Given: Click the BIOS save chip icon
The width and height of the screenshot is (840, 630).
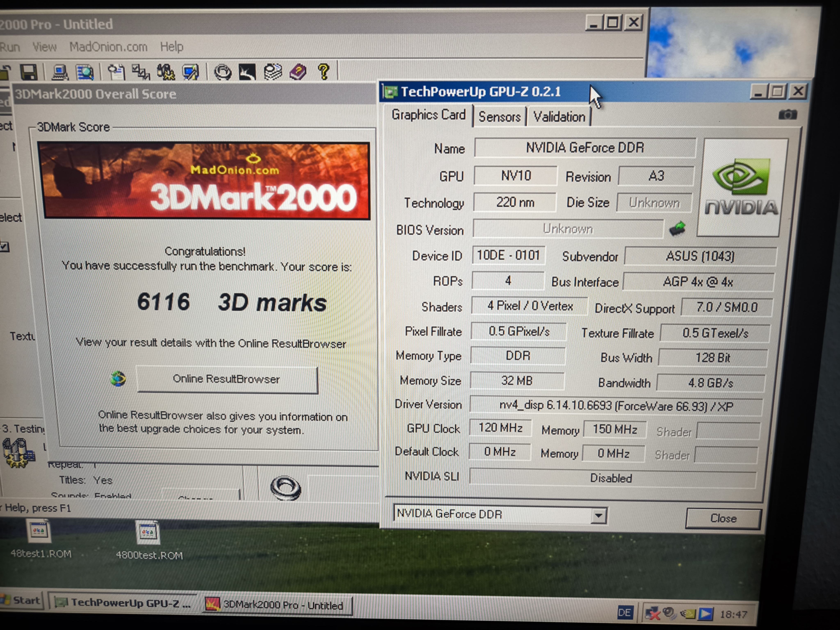Looking at the screenshot, I should 677,229.
